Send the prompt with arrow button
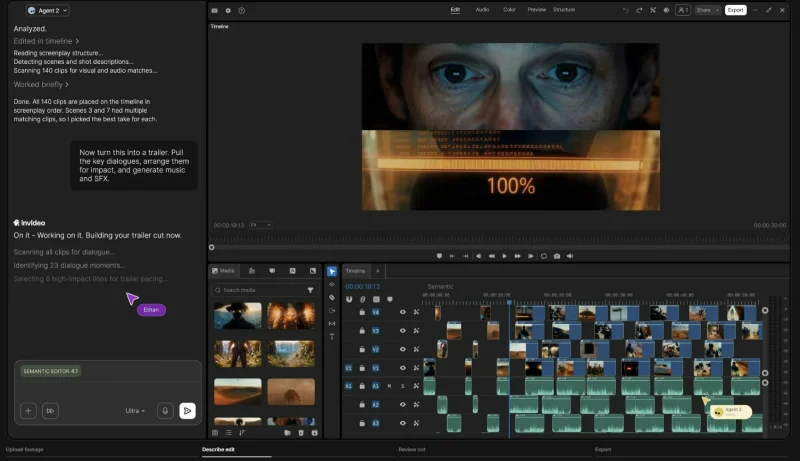Image resolution: width=800 pixels, height=461 pixels. tap(187, 411)
